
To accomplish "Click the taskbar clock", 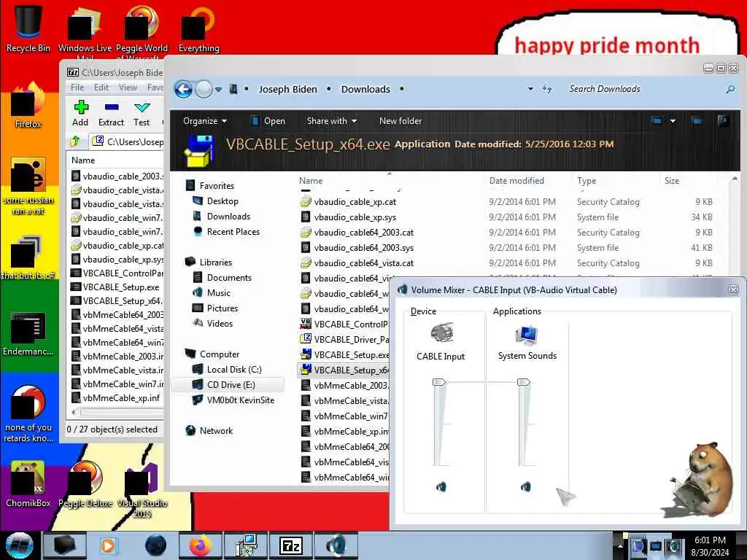I will pyautogui.click(x=710, y=545).
